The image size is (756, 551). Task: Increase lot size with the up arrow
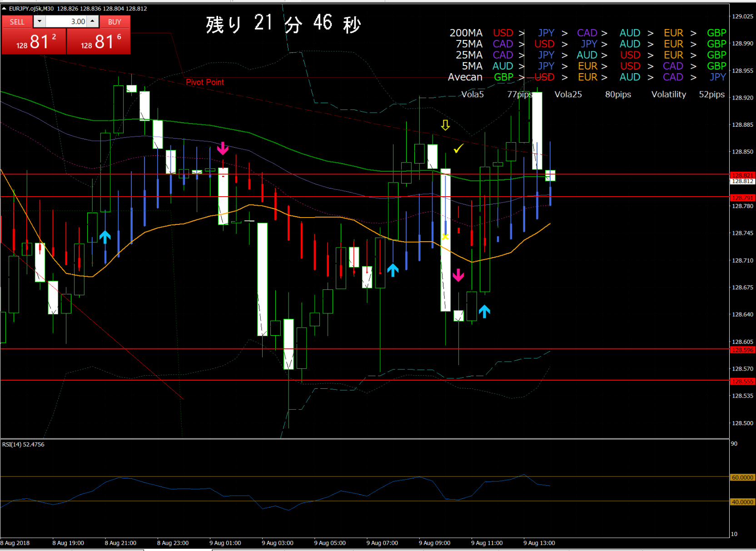(92, 21)
